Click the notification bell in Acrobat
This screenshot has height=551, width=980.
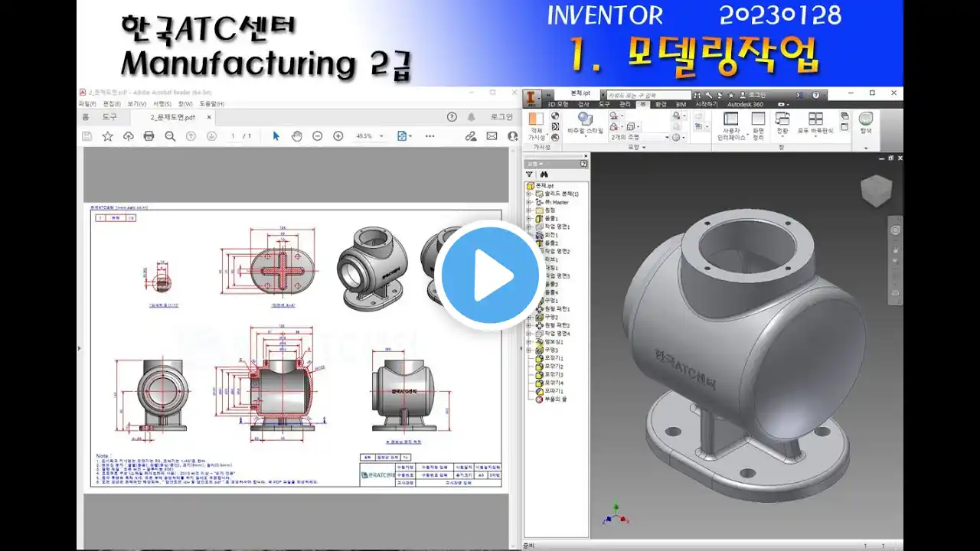pyautogui.click(x=472, y=117)
